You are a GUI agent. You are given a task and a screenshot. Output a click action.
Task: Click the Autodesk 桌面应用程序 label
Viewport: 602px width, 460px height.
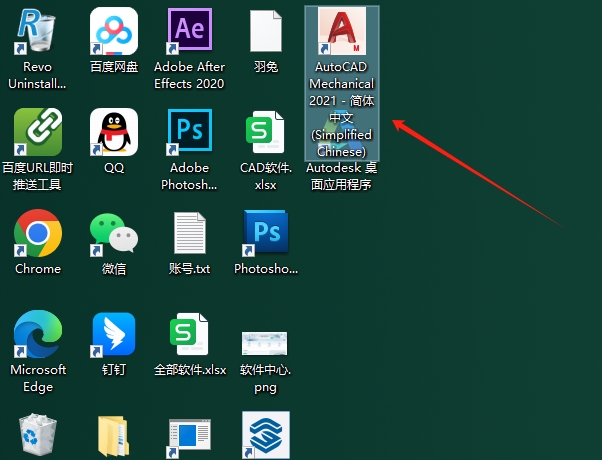[342, 176]
